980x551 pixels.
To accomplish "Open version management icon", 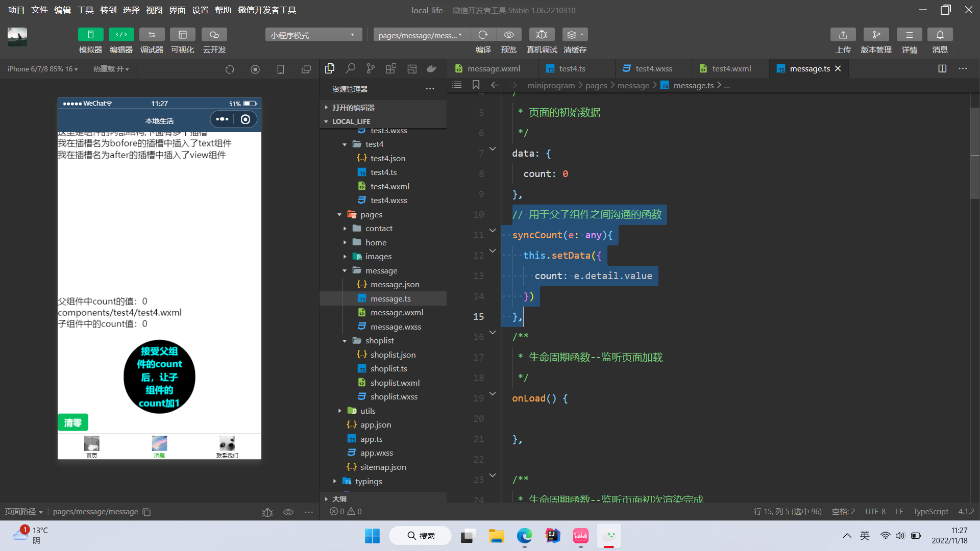I will [876, 35].
